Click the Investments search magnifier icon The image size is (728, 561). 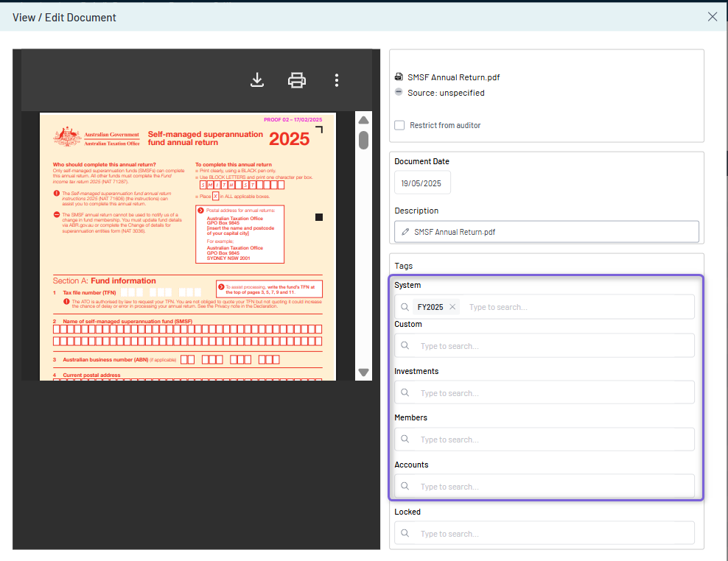[405, 392]
